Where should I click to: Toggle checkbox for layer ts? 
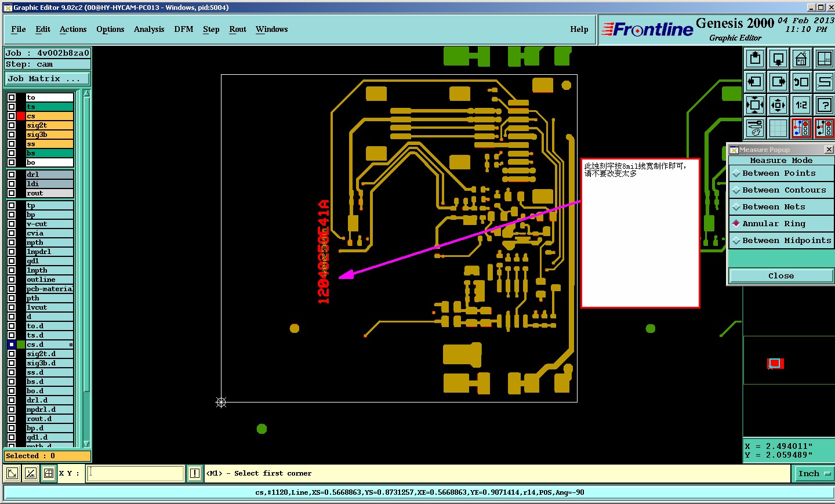pyautogui.click(x=12, y=107)
